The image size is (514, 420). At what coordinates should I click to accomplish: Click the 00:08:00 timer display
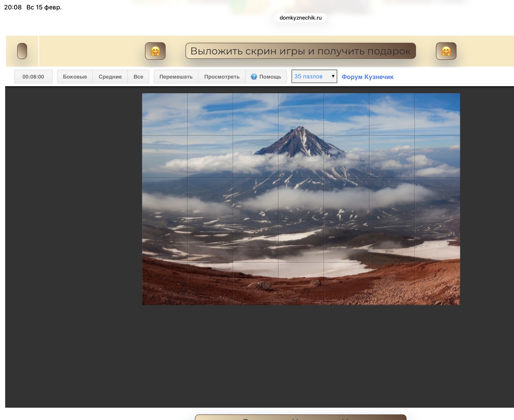(x=33, y=77)
